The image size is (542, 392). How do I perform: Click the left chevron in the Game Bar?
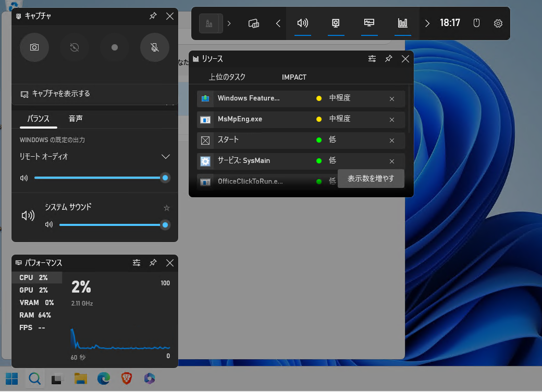click(278, 23)
